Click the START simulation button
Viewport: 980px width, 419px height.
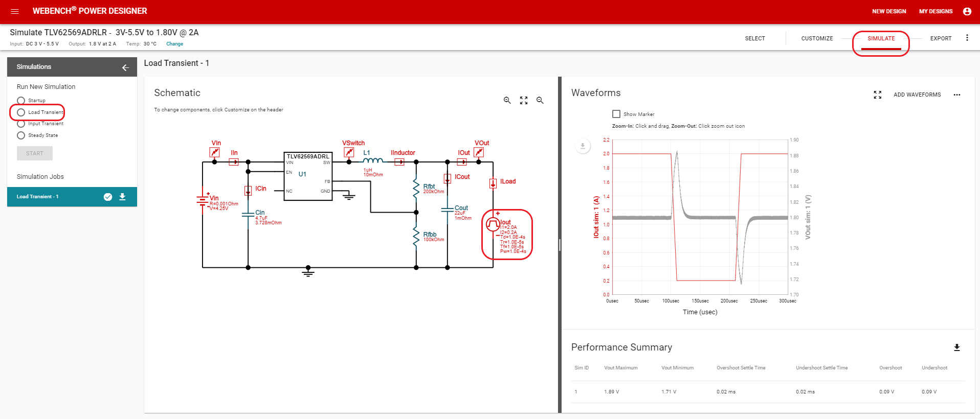[x=35, y=153]
